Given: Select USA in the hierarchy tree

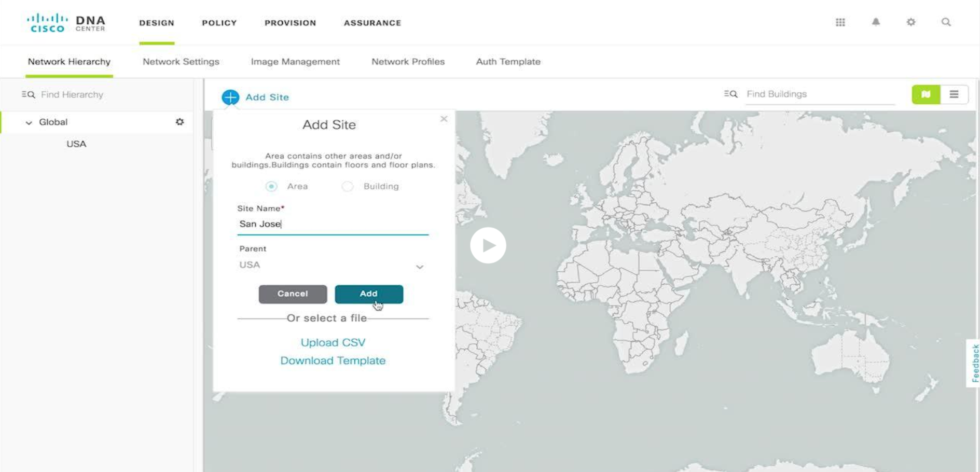Looking at the screenshot, I should (x=76, y=144).
